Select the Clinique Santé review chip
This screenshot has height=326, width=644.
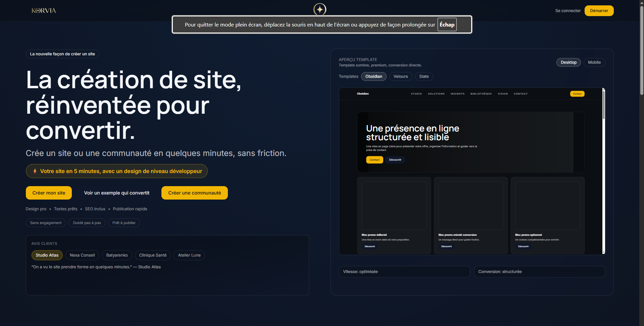[x=153, y=255]
